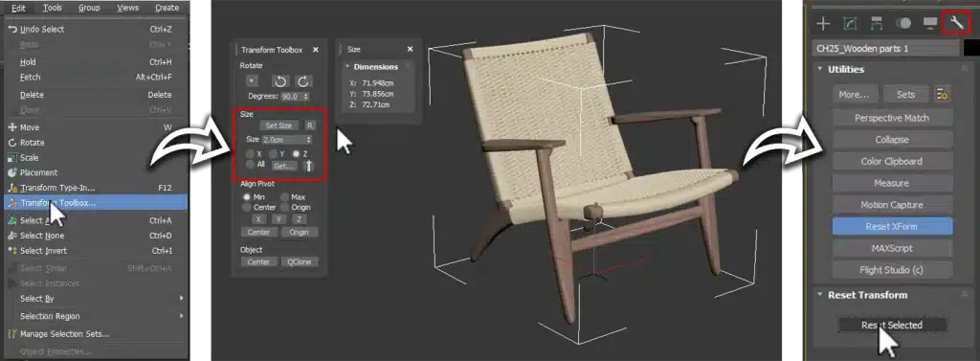
Task: Click the Scale icon in Edit menu
Action: point(11,158)
